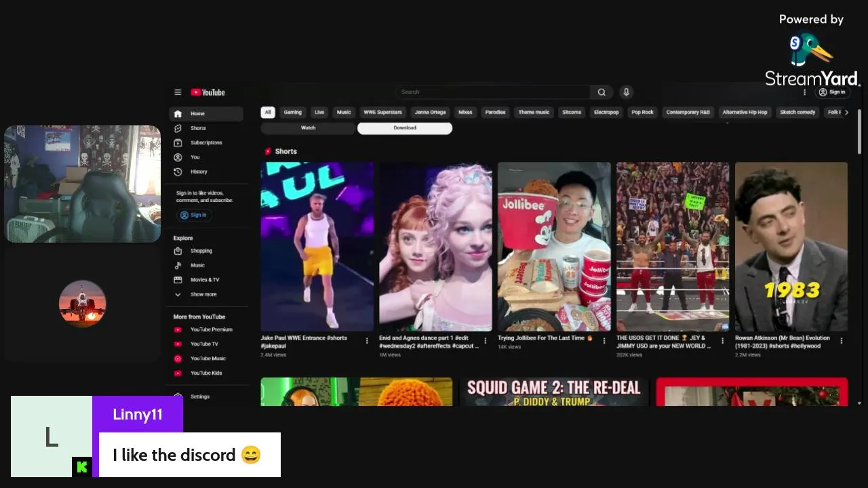Open Shopping under Explore
Image resolution: width=868 pixels, height=488 pixels.
pos(206,251)
